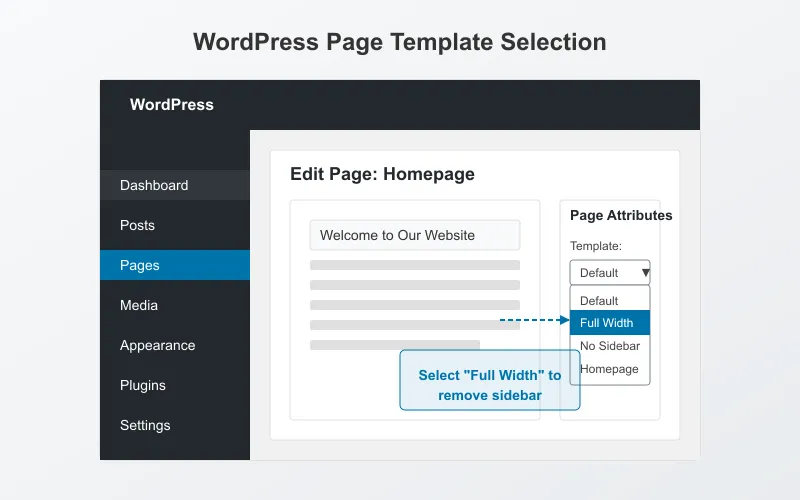Click the Page Attributes heading
Screen dimensions: 800x500
(621, 215)
